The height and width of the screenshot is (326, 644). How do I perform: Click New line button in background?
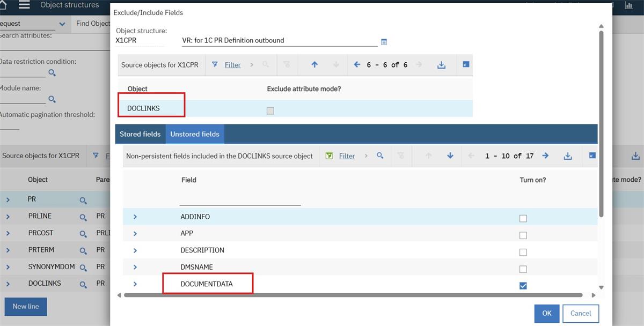pyautogui.click(x=26, y=306)
